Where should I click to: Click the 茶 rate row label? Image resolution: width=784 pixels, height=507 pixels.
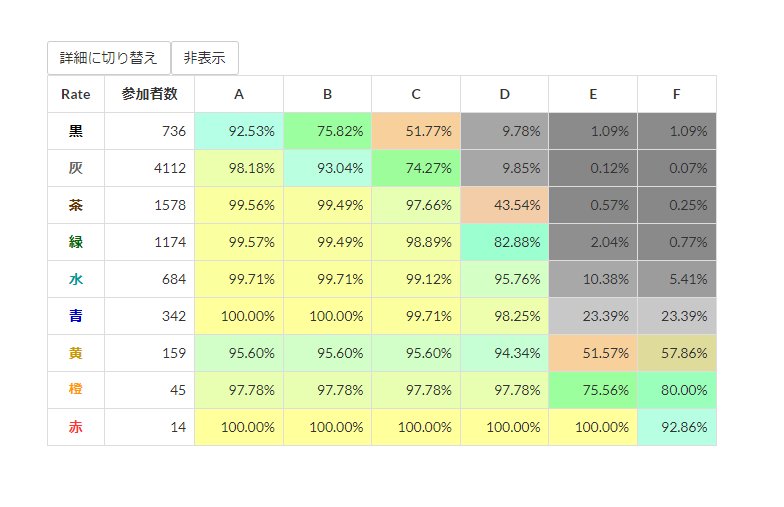click(76, 205)
